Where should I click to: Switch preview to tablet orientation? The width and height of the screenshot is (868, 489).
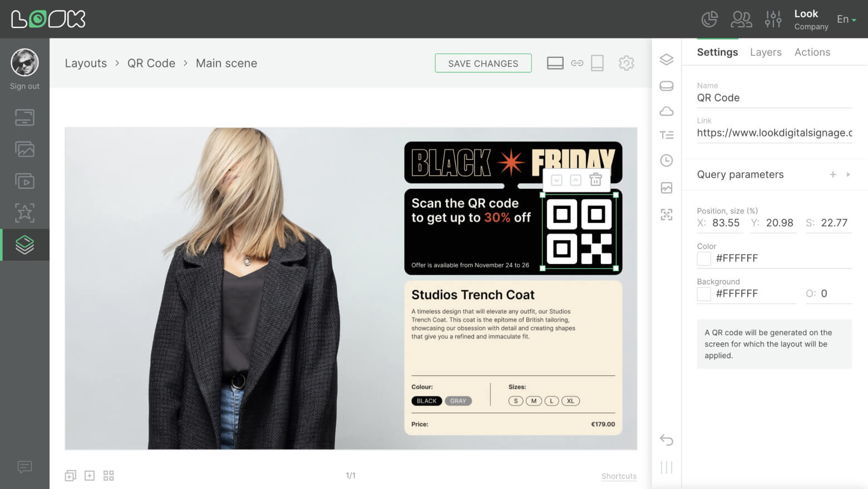point(597,63)
